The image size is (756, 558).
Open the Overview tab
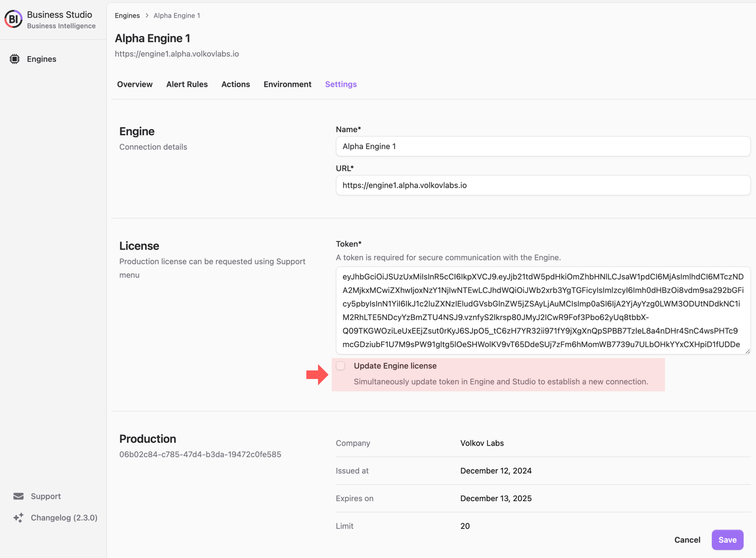(135, 84)
